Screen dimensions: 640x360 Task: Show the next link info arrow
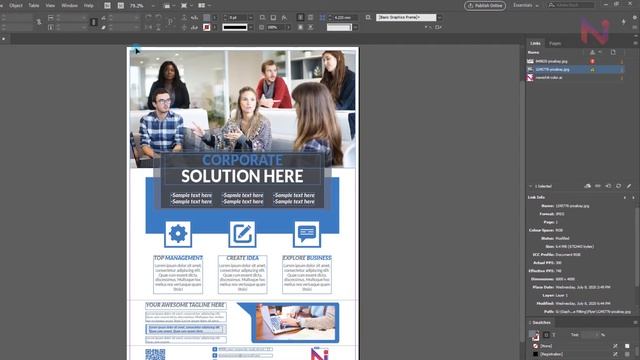(x=633, y=198)
